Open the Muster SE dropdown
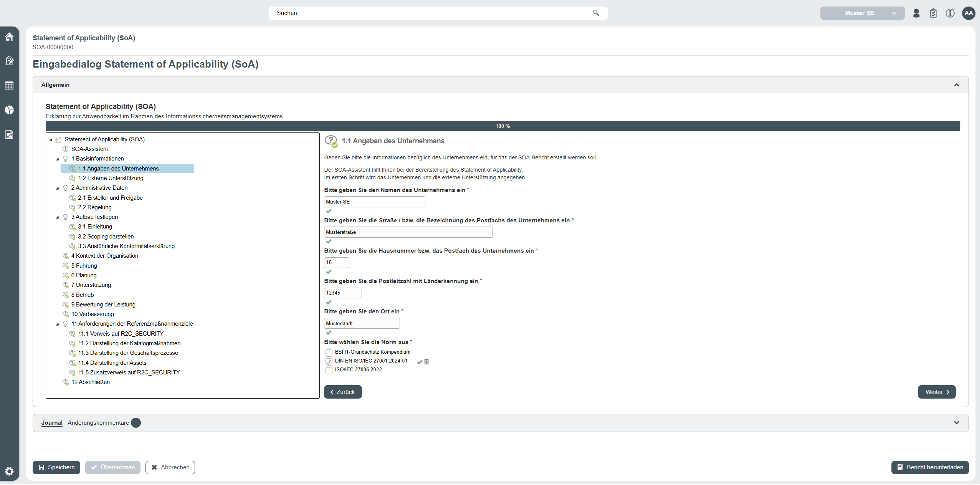Image resolution: width=980 pixels, height=485 pixels. (862, 13)
